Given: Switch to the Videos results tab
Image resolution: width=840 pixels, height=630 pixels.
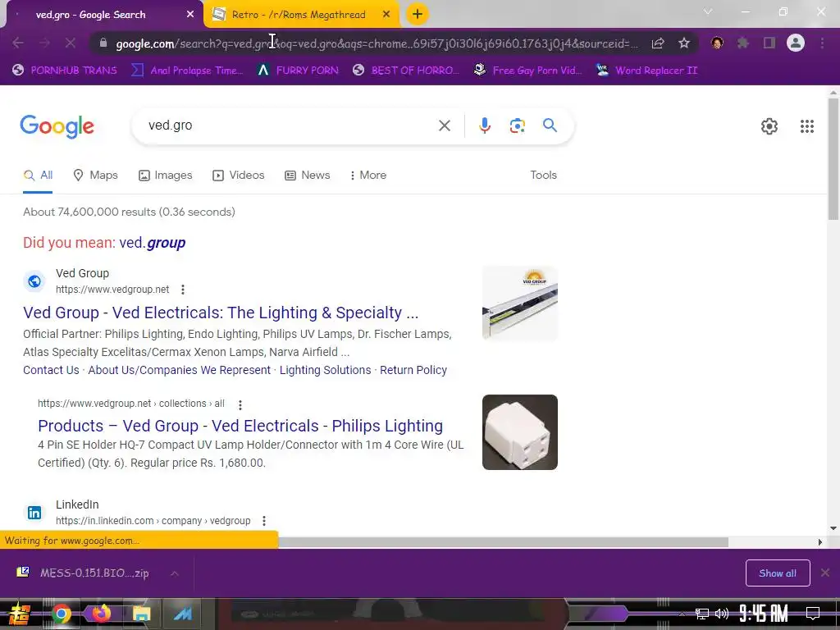Looking at the screenshot, I should click(239, 176).
